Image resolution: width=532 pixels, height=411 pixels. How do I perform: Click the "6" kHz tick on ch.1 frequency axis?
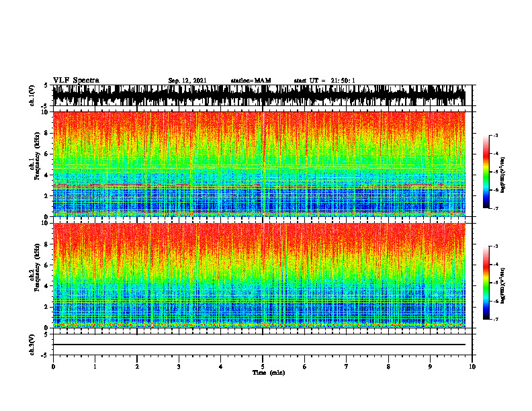(x=47, y=154)
